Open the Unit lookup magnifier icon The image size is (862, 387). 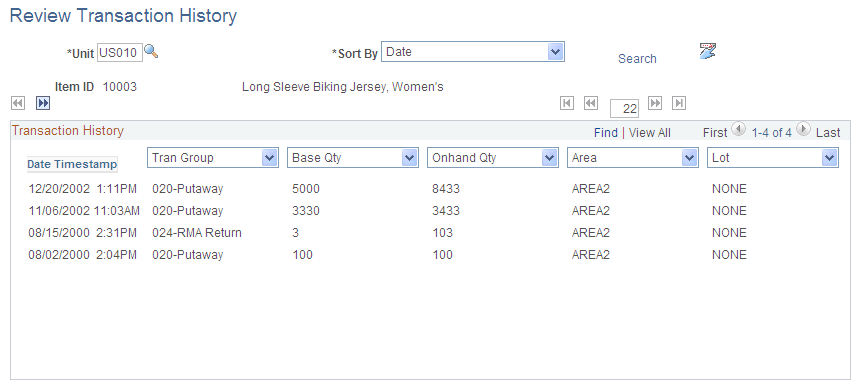(x=151, y=52)
